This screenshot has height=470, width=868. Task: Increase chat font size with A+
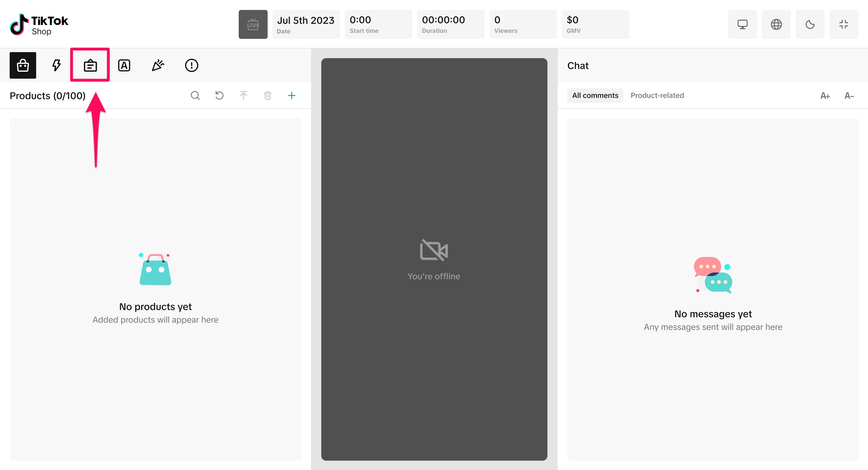[x=825, y=96]
